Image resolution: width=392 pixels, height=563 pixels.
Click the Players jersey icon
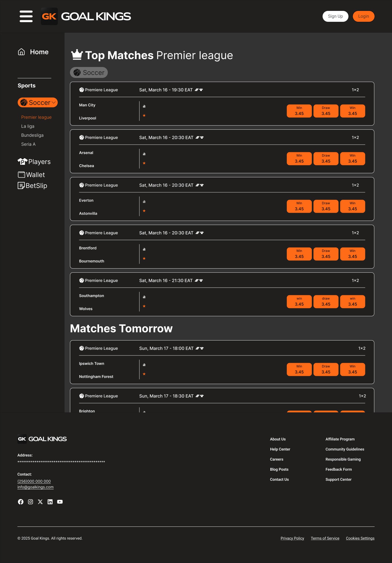22,162
